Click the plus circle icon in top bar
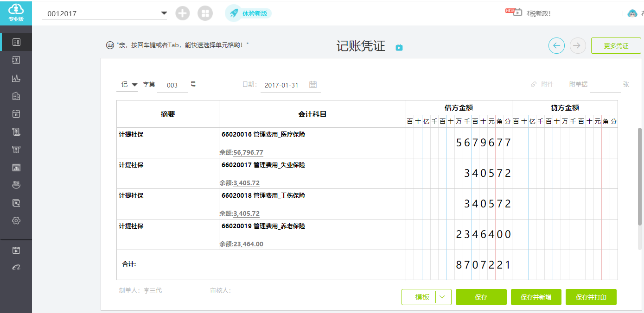The image size is (644, 313). click(183, 13)
